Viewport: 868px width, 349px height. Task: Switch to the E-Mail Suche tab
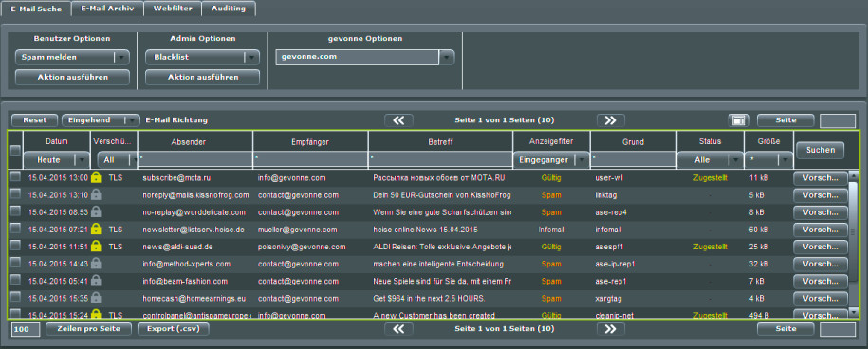36,9
